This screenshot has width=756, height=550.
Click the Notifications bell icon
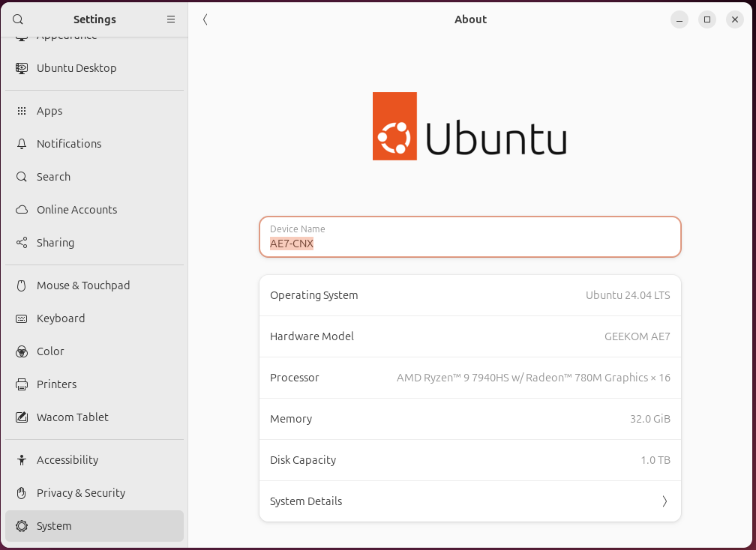pyautogui.click(x=22, y=144)
